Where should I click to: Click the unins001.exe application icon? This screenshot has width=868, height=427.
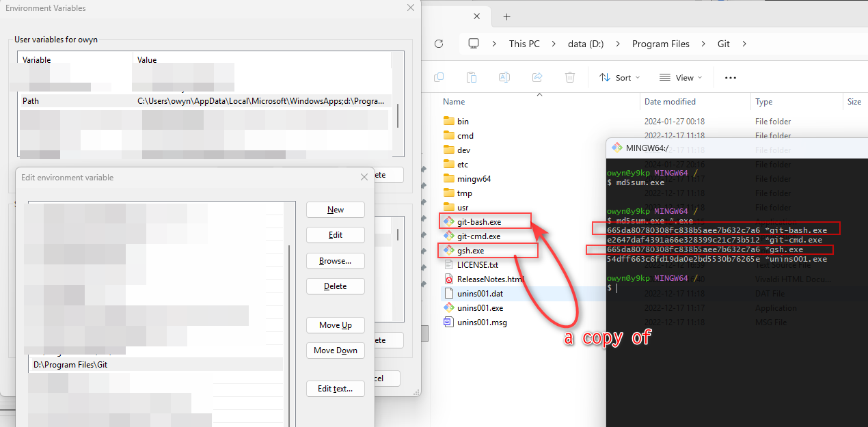[x=448, y=307]
